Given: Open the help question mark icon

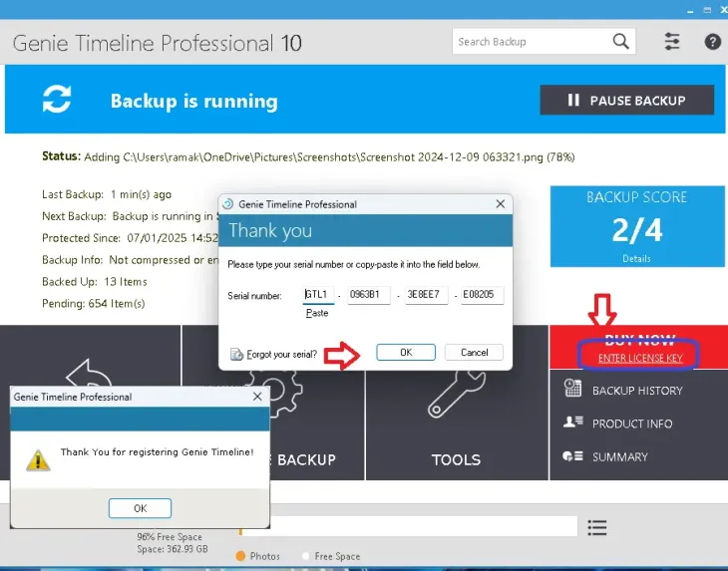Looking at the screenshot, I should 712,42.
